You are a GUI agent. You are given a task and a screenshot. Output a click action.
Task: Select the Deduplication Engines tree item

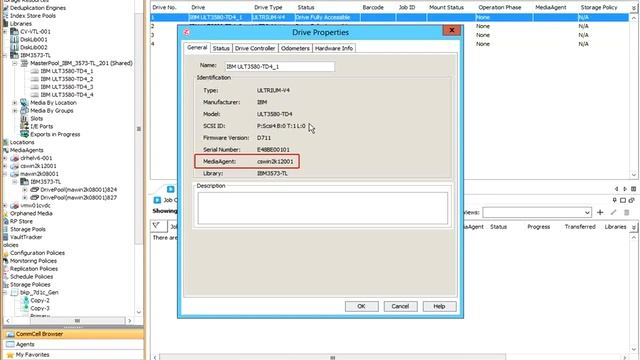pyautogui.click(x=38, y=8)
